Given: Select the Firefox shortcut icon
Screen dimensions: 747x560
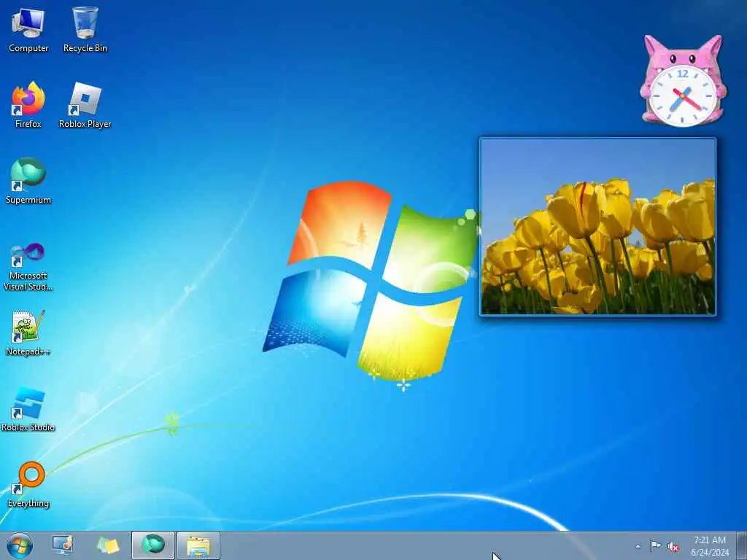Looking at the screenshot, I should click(x=28, y=105).
